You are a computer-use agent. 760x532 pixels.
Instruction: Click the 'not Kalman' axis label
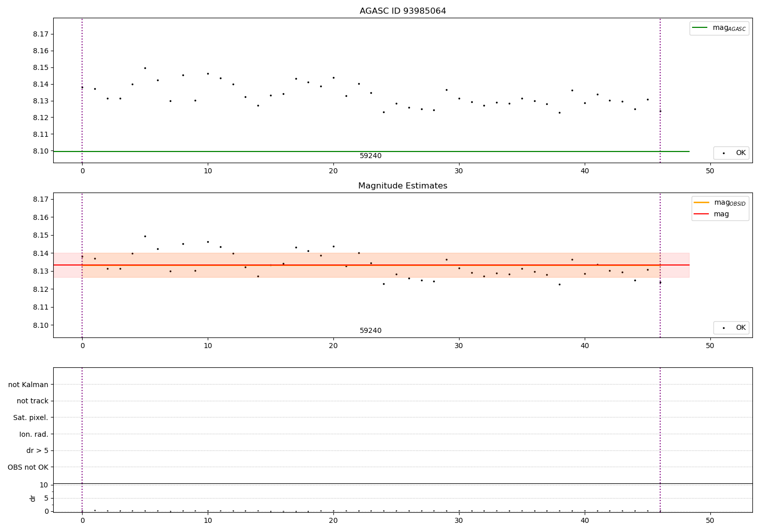pyautogui.click(x=28, y=385)
